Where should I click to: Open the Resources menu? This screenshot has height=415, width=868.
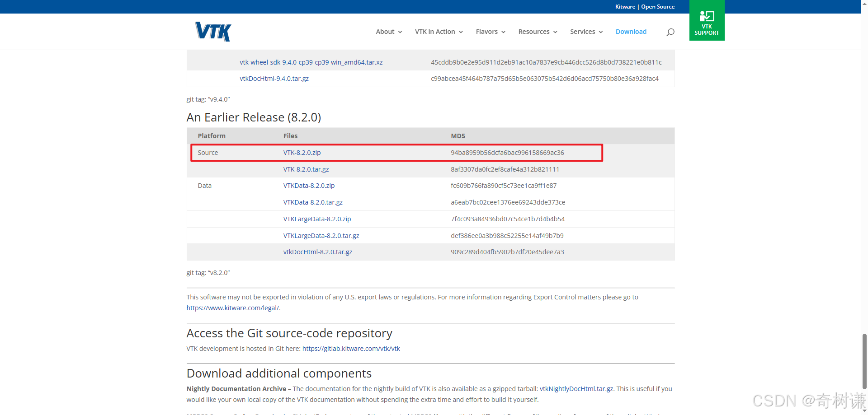534,32
